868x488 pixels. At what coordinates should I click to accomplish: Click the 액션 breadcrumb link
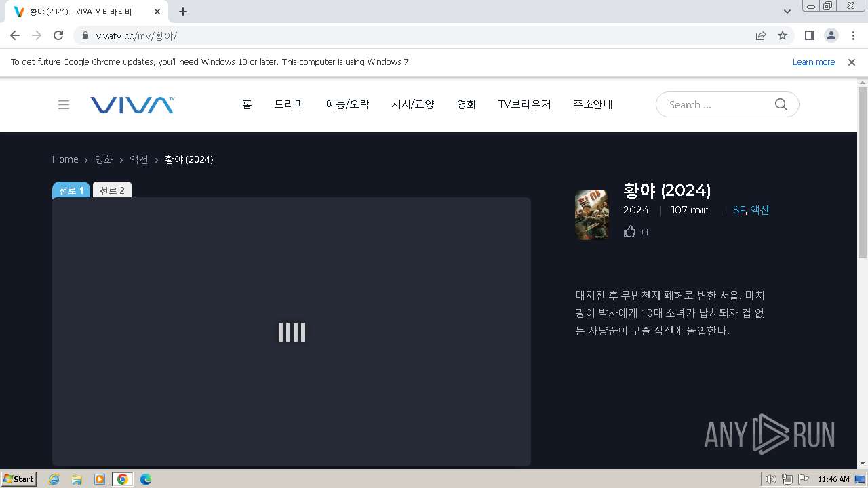click(139, 159)
